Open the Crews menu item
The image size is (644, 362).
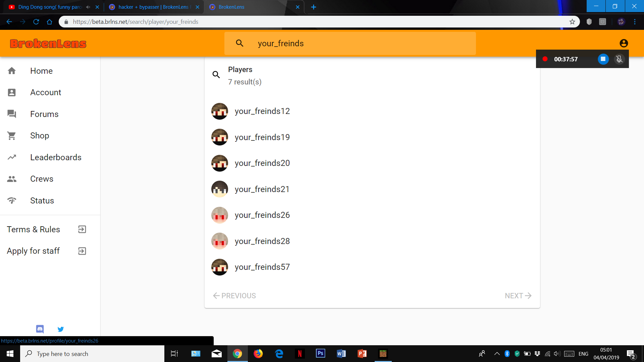[50, 179]
